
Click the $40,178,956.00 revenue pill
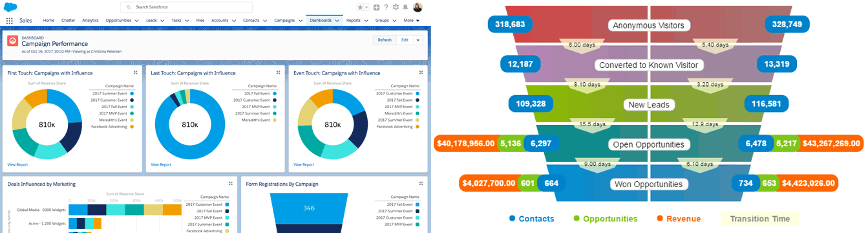coord(466,144)
